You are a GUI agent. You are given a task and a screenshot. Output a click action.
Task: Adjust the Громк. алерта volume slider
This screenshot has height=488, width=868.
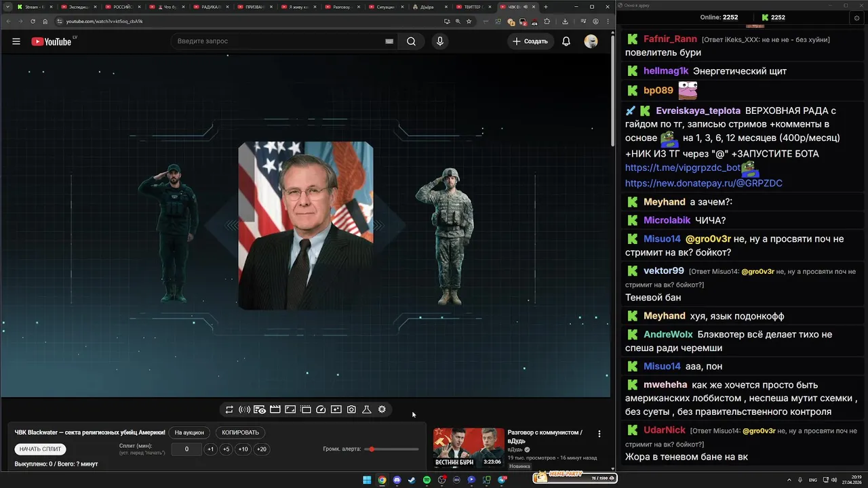[391, 449]
